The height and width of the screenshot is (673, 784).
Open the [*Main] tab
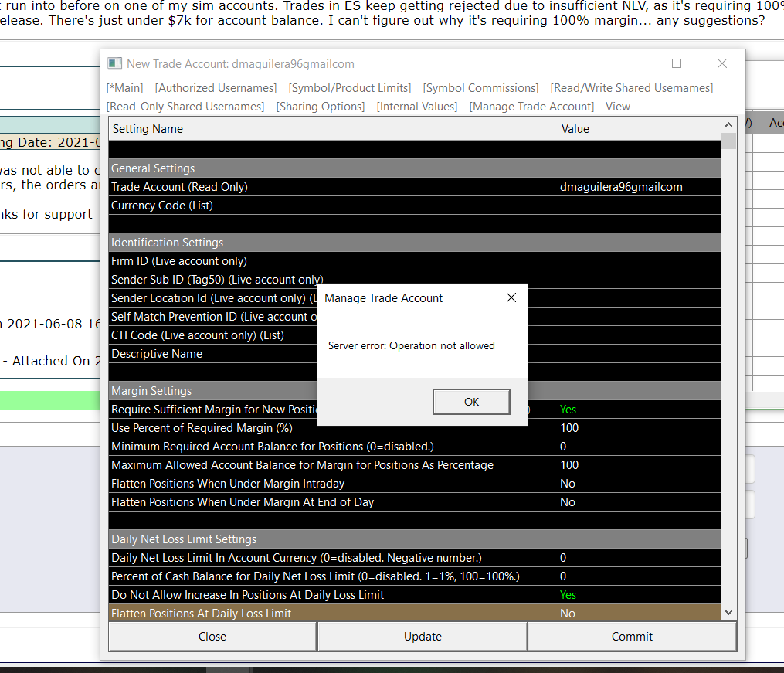[125, 88]
